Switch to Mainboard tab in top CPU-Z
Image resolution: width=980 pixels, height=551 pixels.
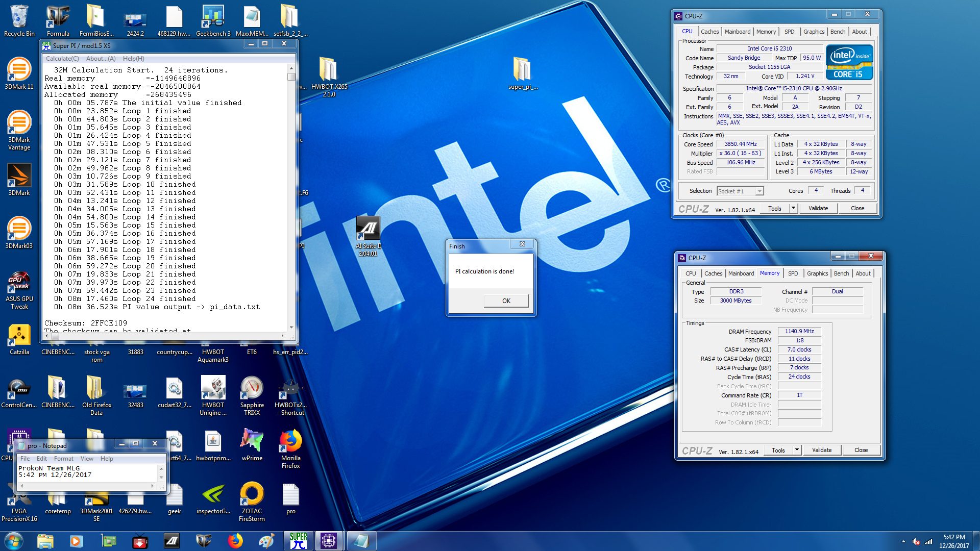coord(738,32)
